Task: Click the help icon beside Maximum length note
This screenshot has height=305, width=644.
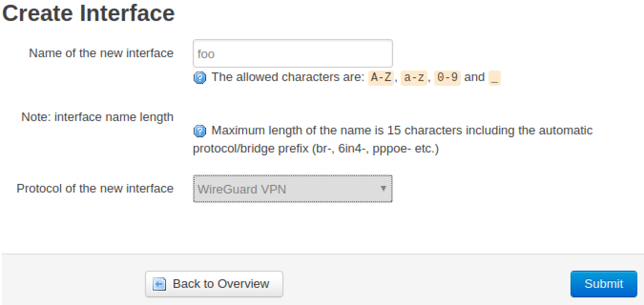Action: click(200, 131)
